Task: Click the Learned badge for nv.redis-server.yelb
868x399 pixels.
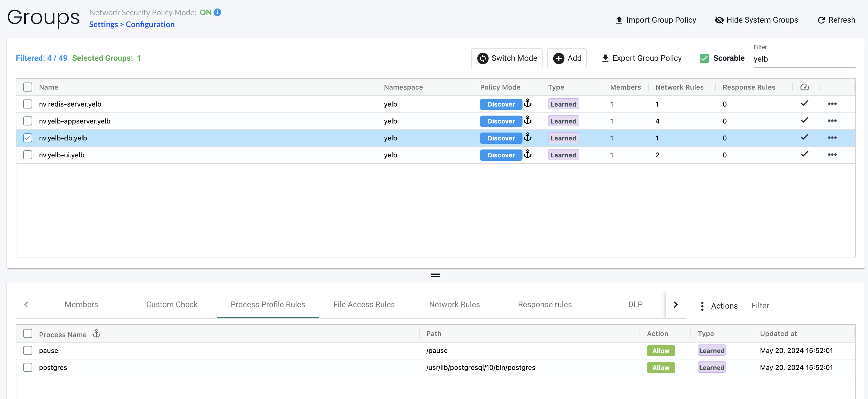Action: [x=563, y=104]
